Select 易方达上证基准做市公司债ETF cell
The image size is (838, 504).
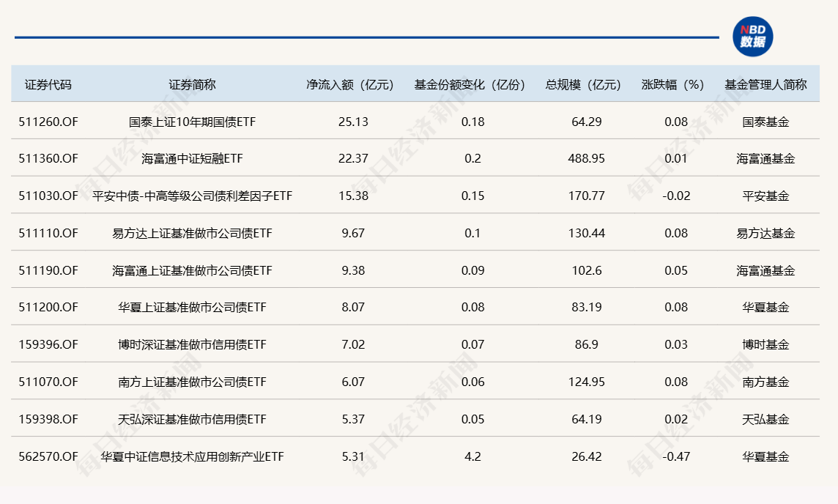pyautogui.click(x=192, y=234)
